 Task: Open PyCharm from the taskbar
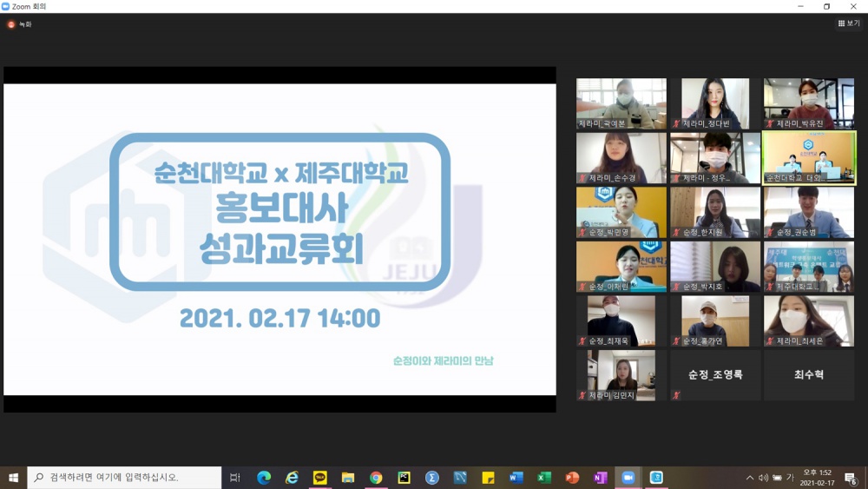pyautogui.click(x=404, y=478)
